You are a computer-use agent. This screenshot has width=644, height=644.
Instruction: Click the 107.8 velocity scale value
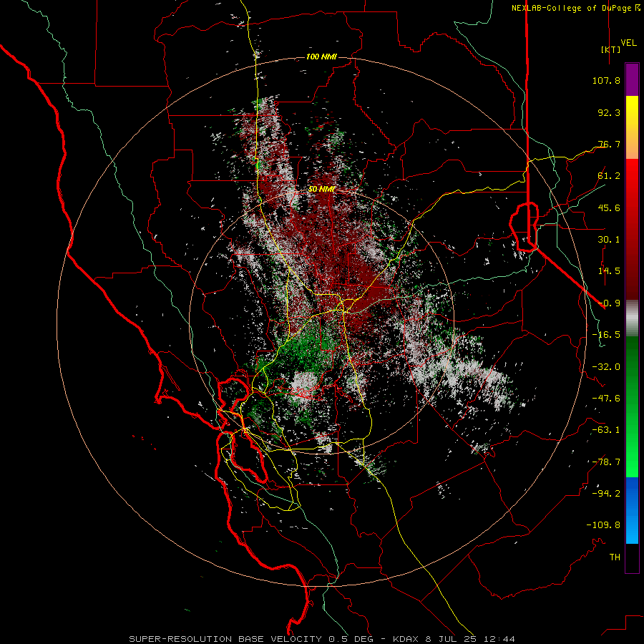pos(606,80)
